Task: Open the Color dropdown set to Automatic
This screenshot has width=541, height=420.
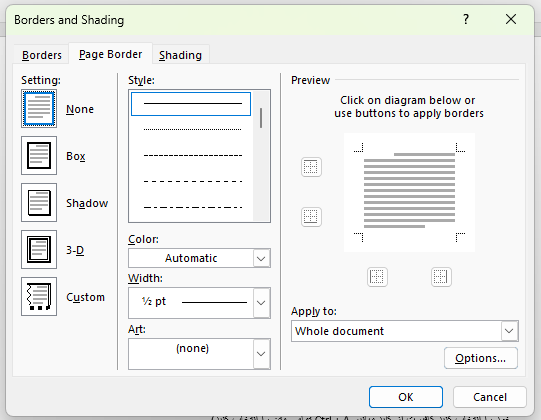Action: coord(199,258)
